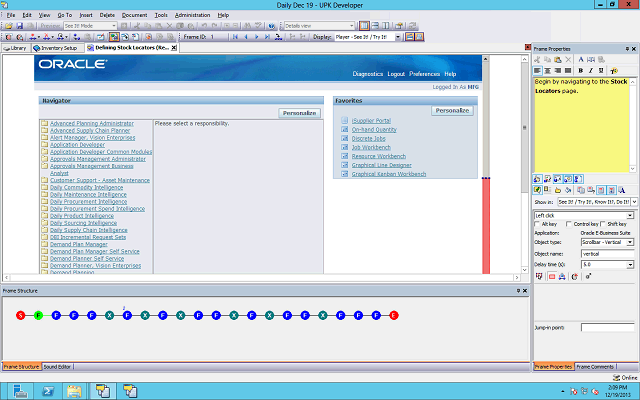Open the Insert menu
The width and height of the screenshot is (640, 400).
pos(86,15)
